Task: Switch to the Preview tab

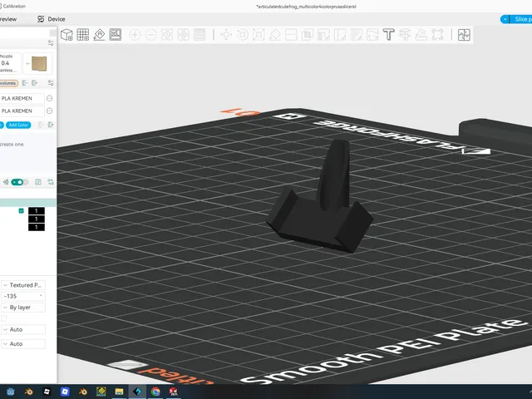Action: click(x=7, y=19)
